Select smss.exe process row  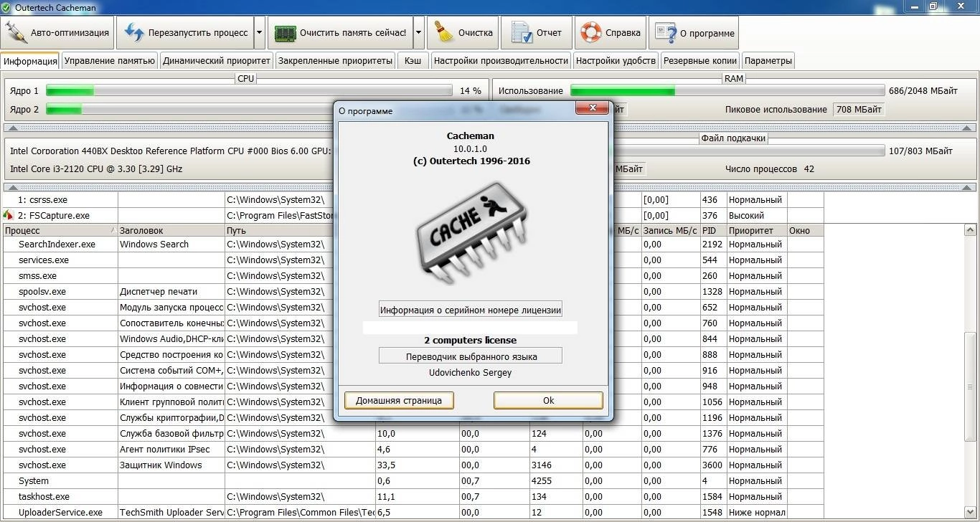point(413,275)
